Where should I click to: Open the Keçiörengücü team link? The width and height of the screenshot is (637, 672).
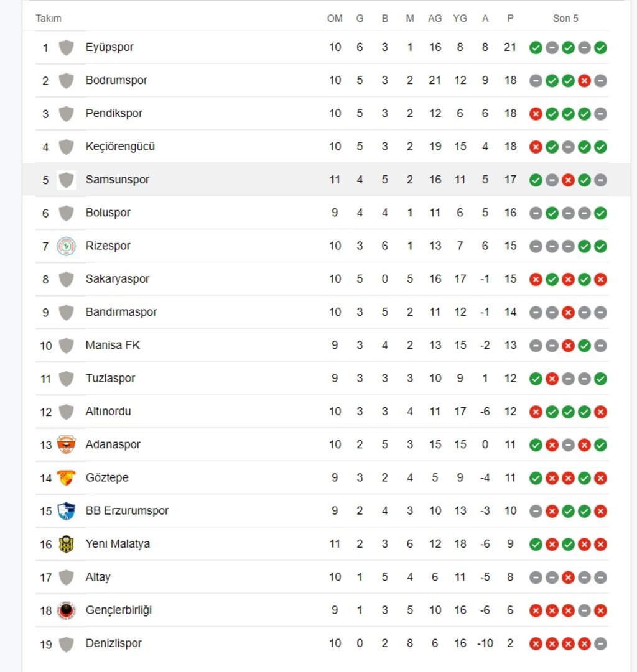120,147
